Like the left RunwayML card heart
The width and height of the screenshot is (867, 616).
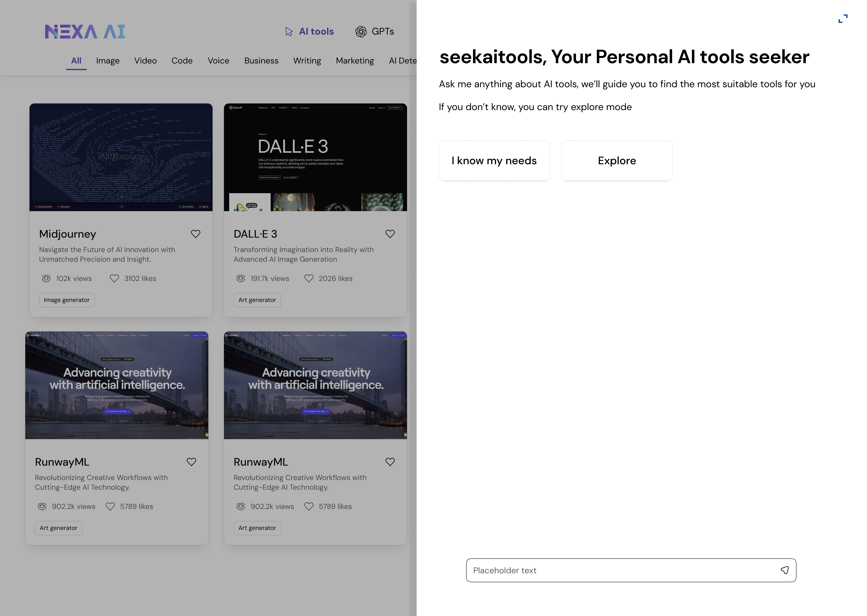(191, 462)
